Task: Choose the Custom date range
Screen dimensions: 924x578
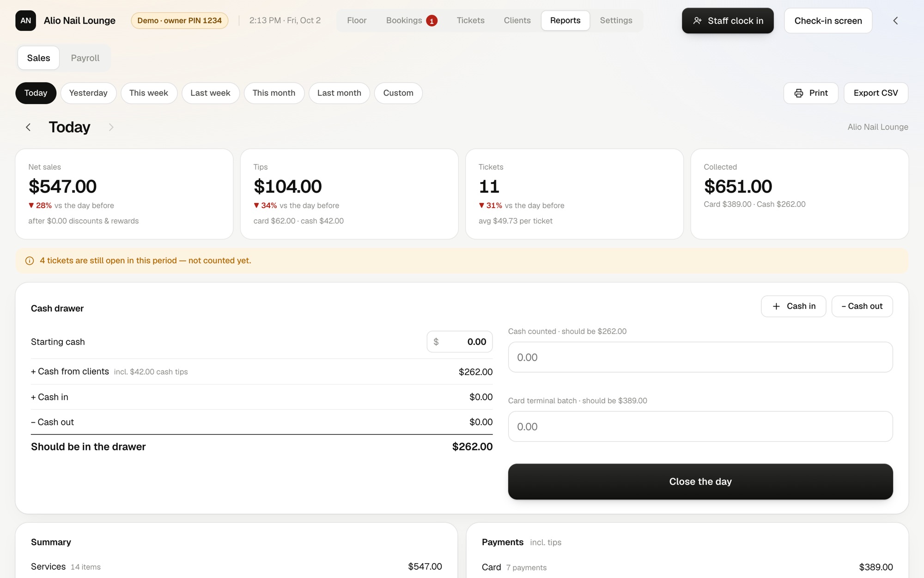Action: pyautogui.click(x=398, y=93)
